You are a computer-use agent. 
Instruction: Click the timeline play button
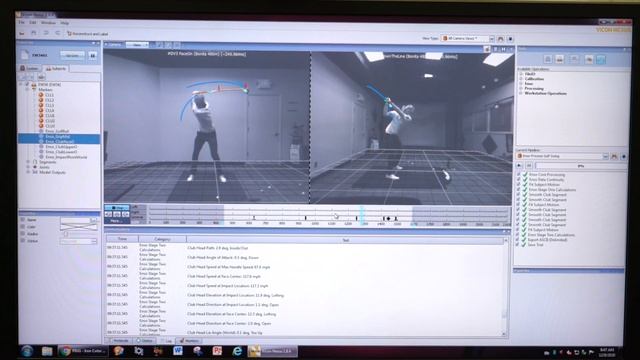click(x=117, y=207)
